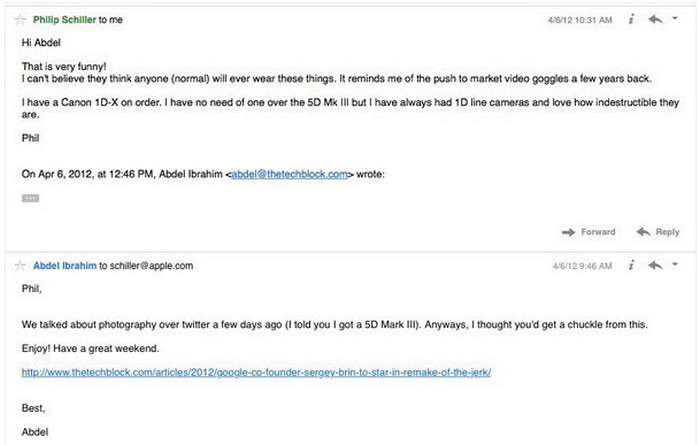Click the Forward arrow icon
The width and height of the screenshot is (700, 445).
570,232
